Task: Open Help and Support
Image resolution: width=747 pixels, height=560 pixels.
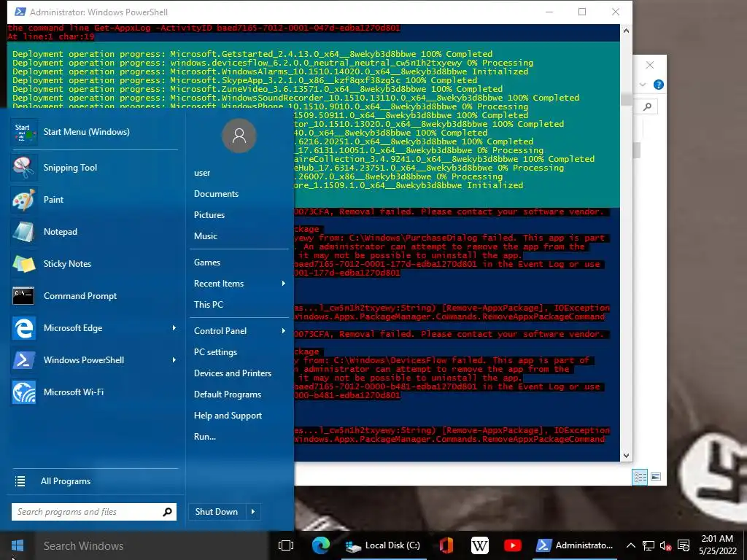Action: tap(228, 415)
